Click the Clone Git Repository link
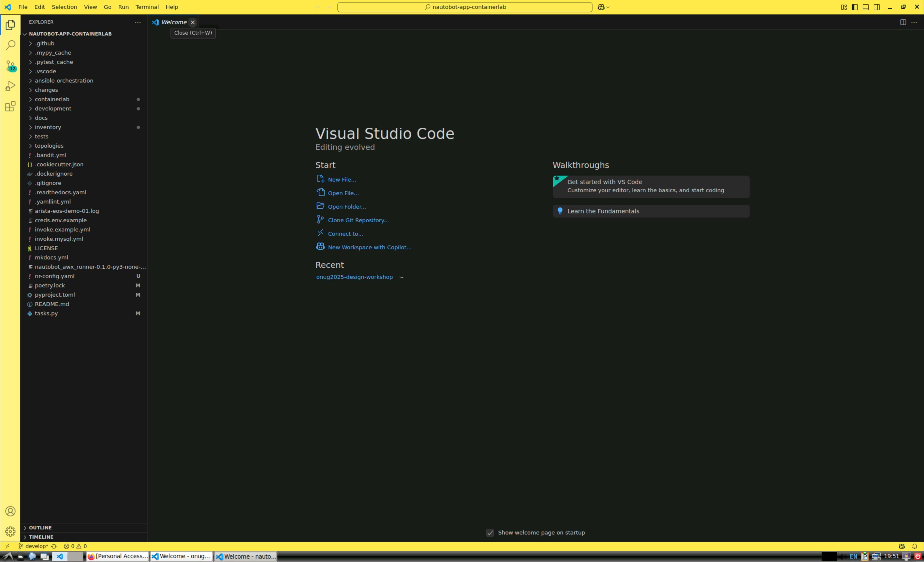The image size is (924, 562). tap(358, 220)
